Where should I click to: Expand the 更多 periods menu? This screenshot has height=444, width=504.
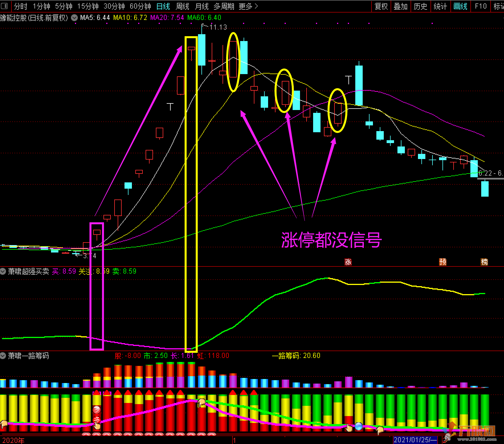248,6
